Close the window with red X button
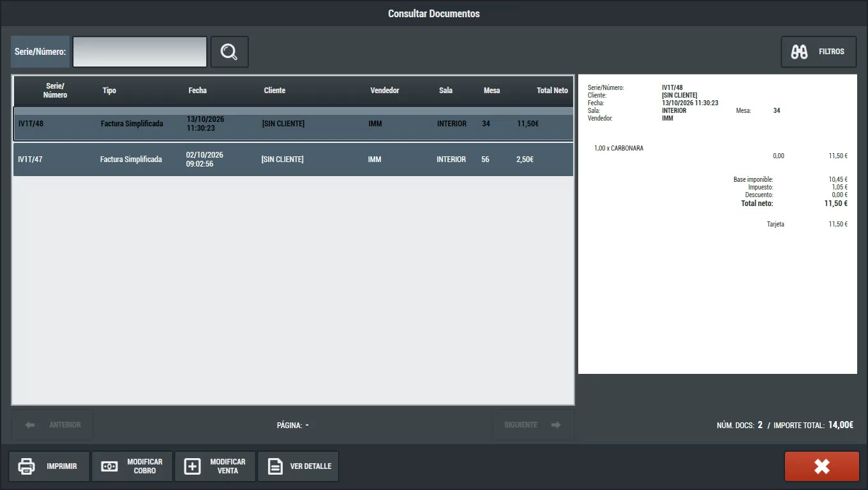868x490 pixels. [822, 466]
